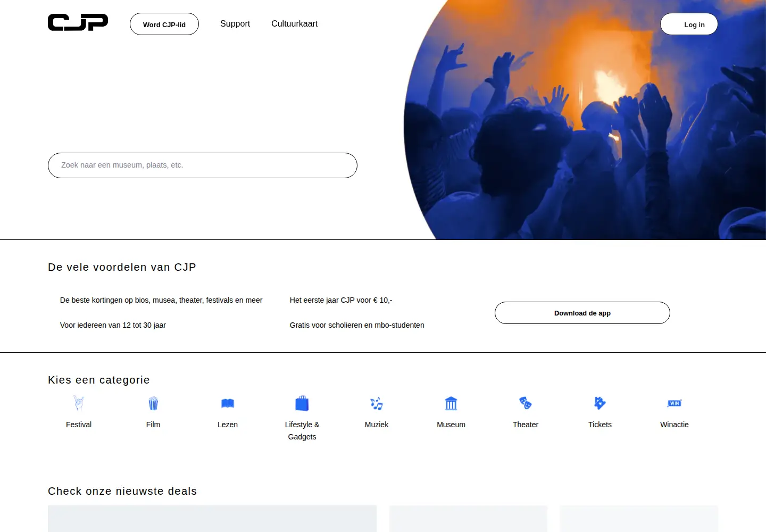Click the Download de app button
This screenshot has height=532, width=766.
pos(582,313)
